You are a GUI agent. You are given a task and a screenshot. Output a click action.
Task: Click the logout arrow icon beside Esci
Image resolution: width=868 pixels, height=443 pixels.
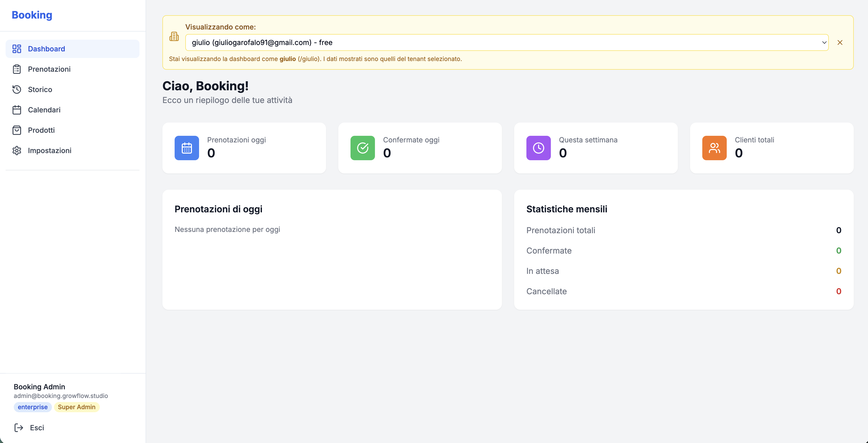tap(19, 427)
